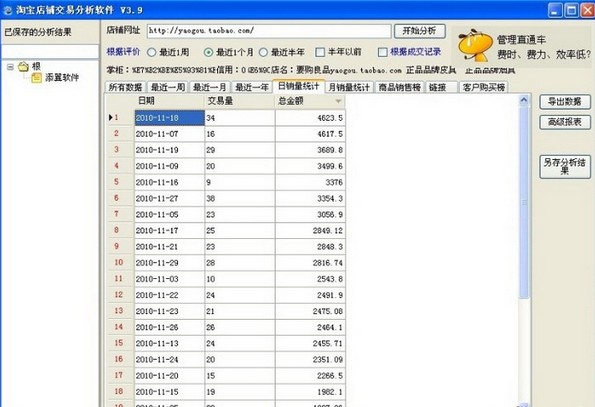
Task: Click row number 10 header
Action: tap(120, 262)
